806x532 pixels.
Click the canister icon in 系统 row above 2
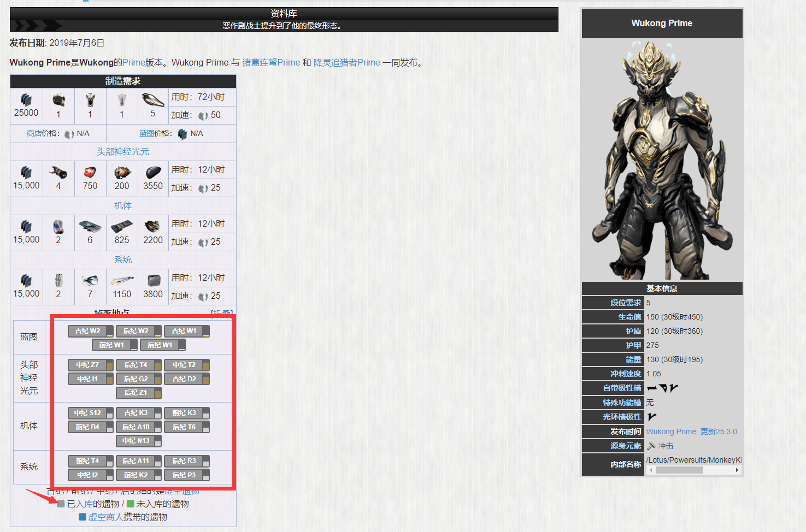[x=58, y=281]
